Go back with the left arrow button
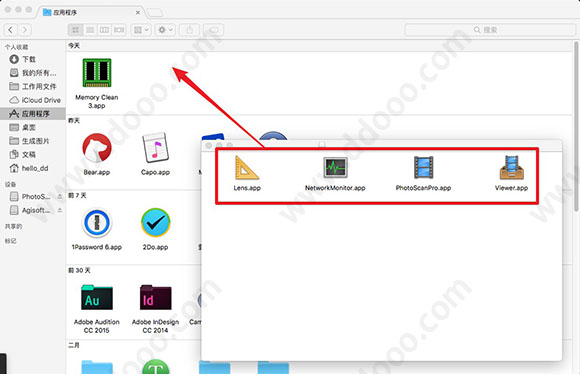The width and height of the screenshot is (580, 374). click(10, 30)
